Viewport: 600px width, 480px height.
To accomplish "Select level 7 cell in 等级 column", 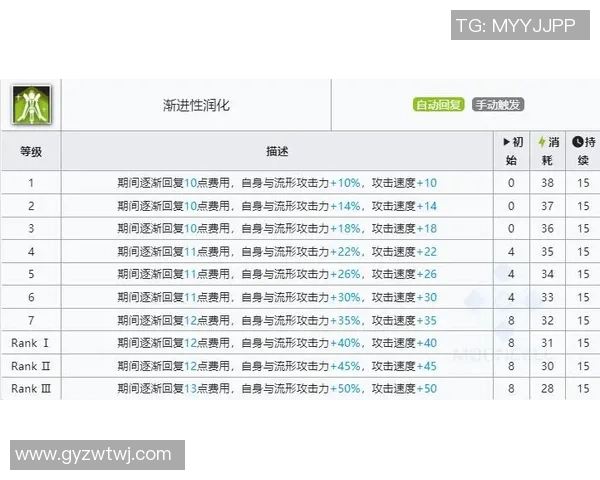I will [x=31, y=320].
